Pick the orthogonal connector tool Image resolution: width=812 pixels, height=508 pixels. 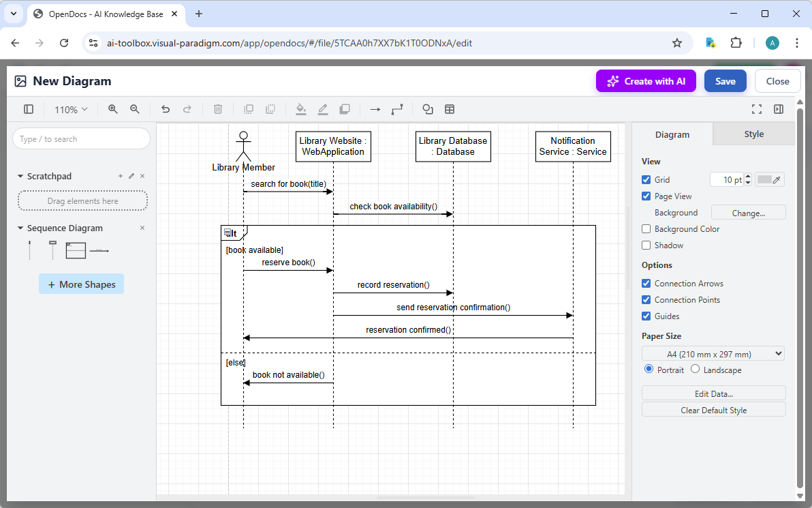pos(397,109)
